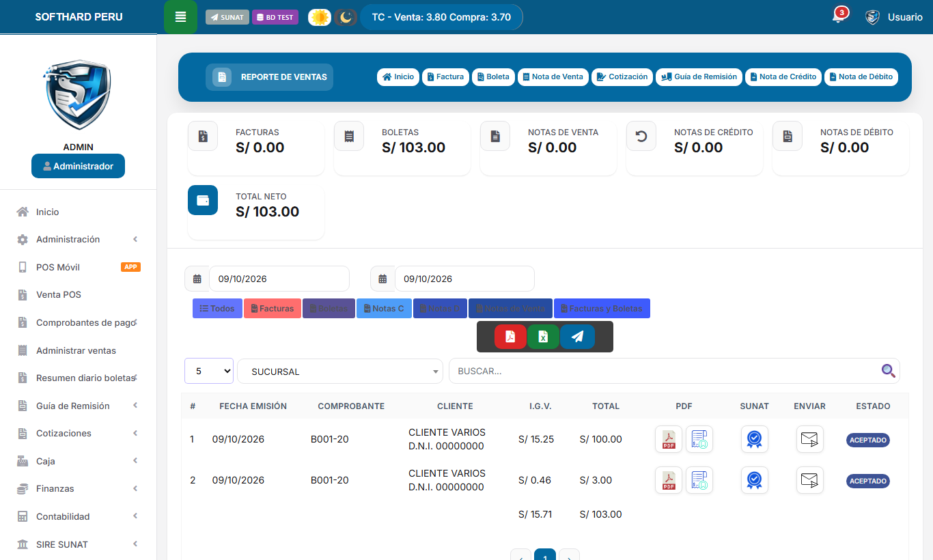Image resolution: width=933 pixels, height=560 pixels.
Task: Filter by Todos documents
Action: (x=217, y=309)
